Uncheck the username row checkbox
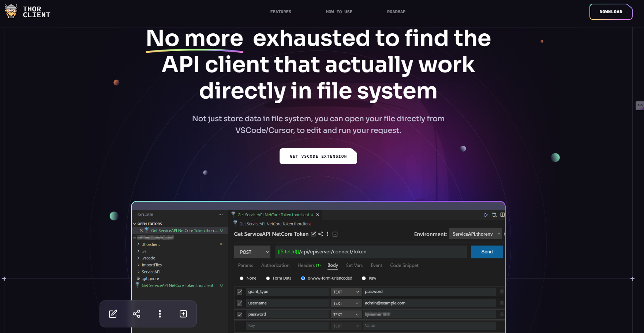This screenshot has width=644, height=333. tap(240, 303)
